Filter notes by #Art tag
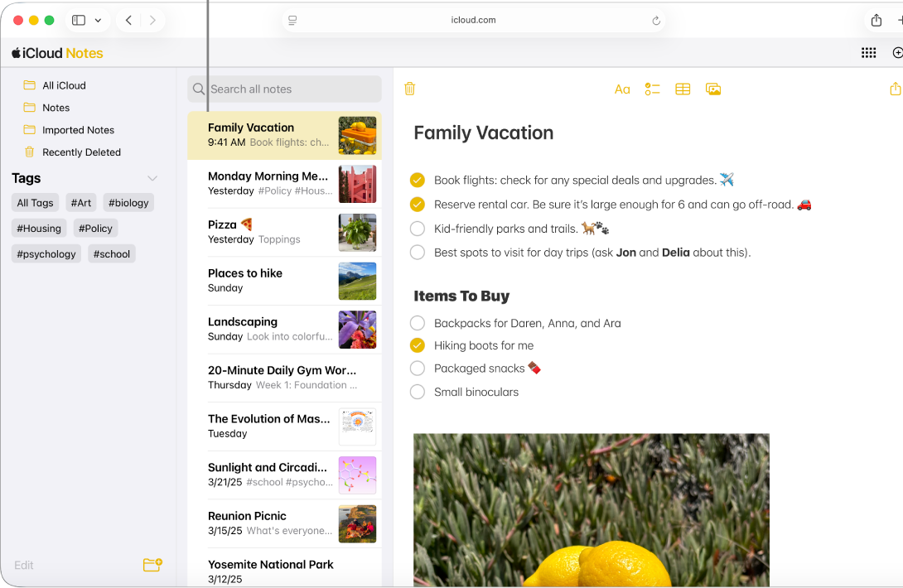Image resolution: width=903 pixels, height=588 pixels. click(x=81, y=203)
